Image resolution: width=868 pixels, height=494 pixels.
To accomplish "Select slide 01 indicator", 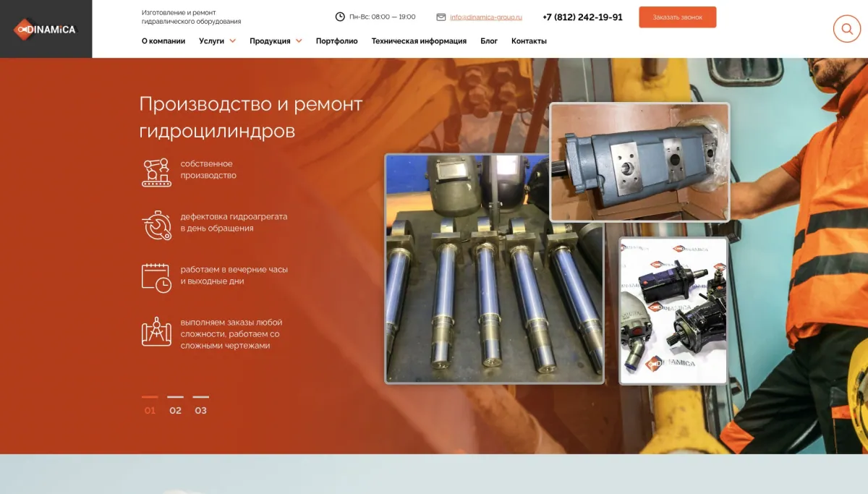I will pyautogui.click(x=150, y=405).
